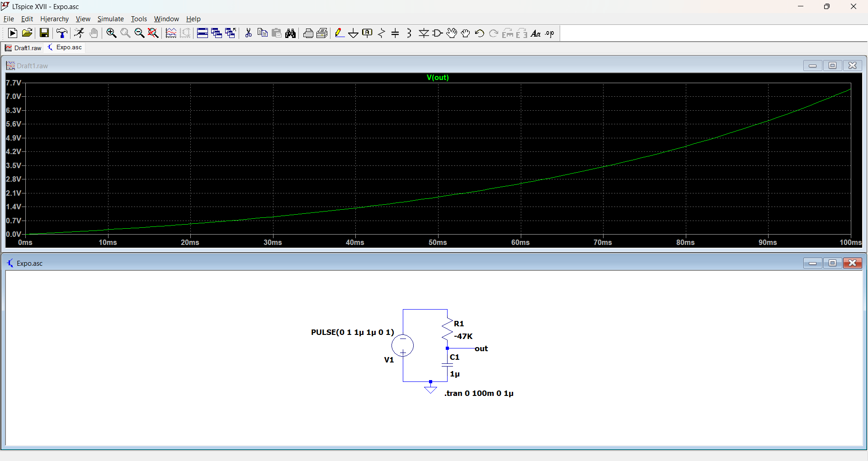Switch to the Draft1.raw tab
868x461 pixels.
click(23, 48)
